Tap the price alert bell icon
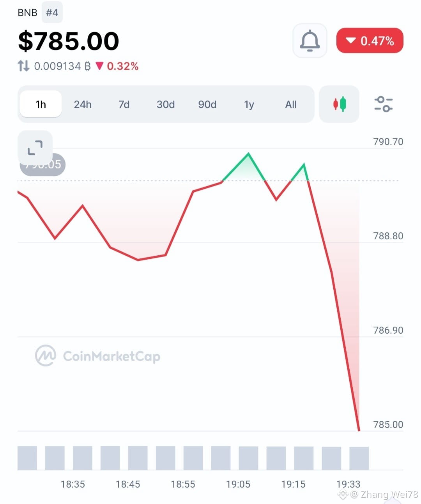This screenshot has width=421, height=504. pos(310,41)
